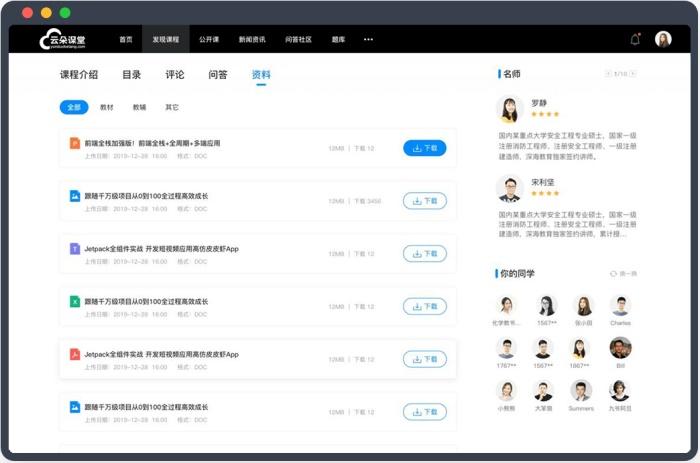Screen dimensions: 700x463
Task: Go to next page of 名师 list
Action: click(633, 74)
